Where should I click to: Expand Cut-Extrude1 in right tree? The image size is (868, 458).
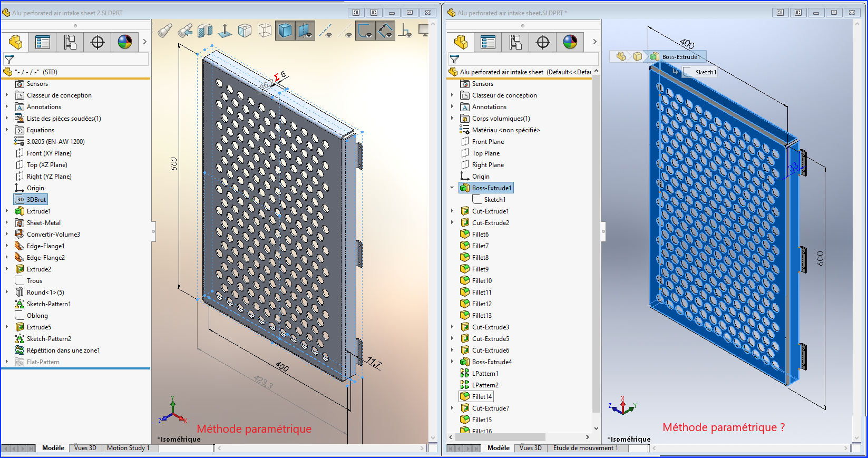(452, 211)
